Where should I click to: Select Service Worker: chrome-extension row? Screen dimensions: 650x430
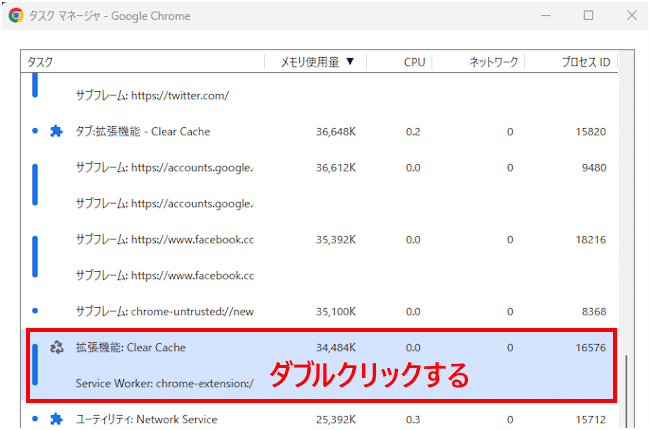pos(319,384)
